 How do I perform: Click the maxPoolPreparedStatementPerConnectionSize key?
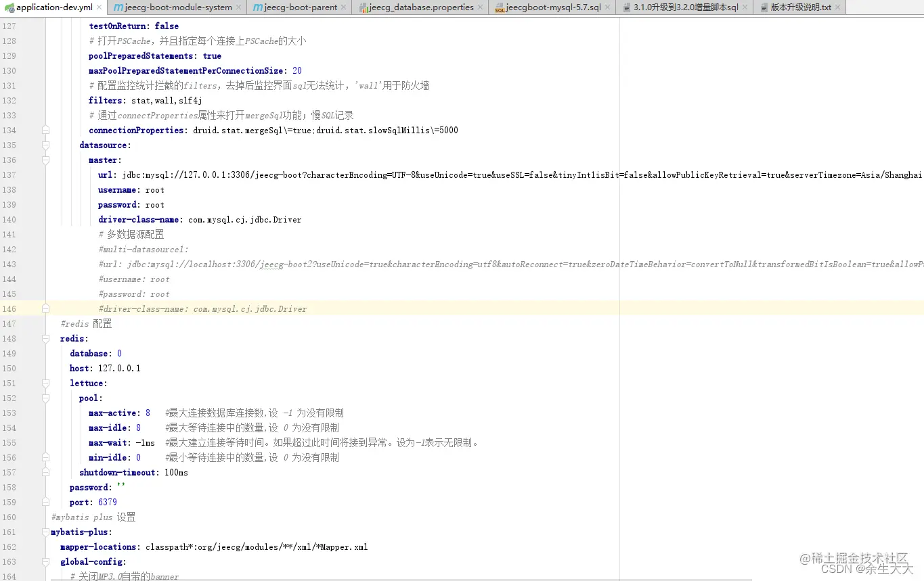point(185,70)
